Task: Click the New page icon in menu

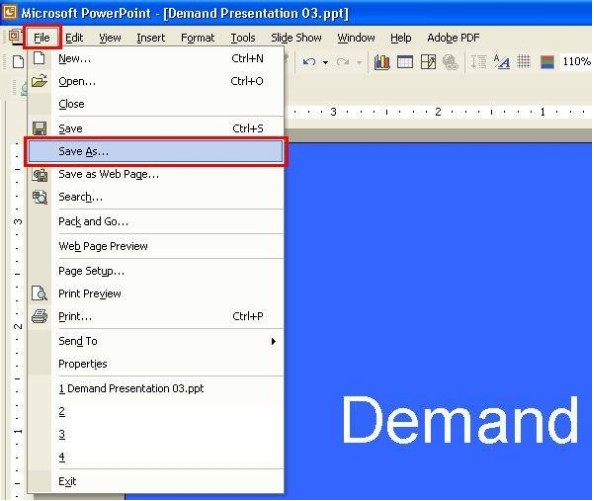Action: click(x=39, y=58)
